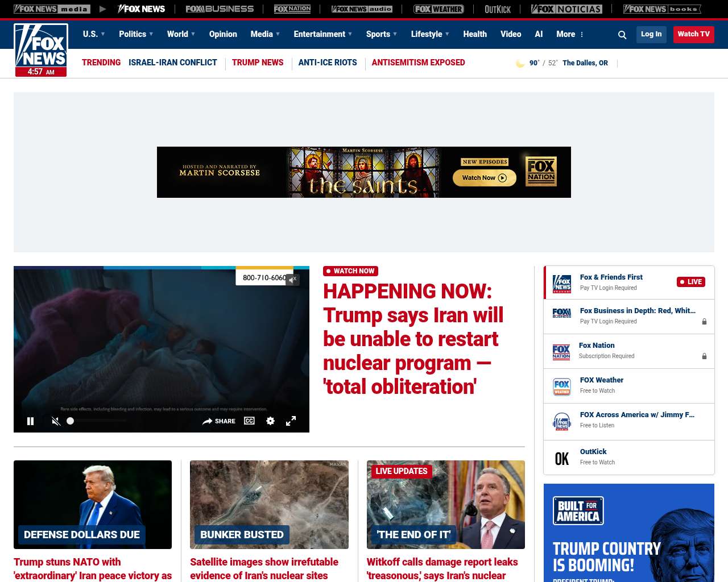Click Fox Weather icon in watch list

pos(562,386)
